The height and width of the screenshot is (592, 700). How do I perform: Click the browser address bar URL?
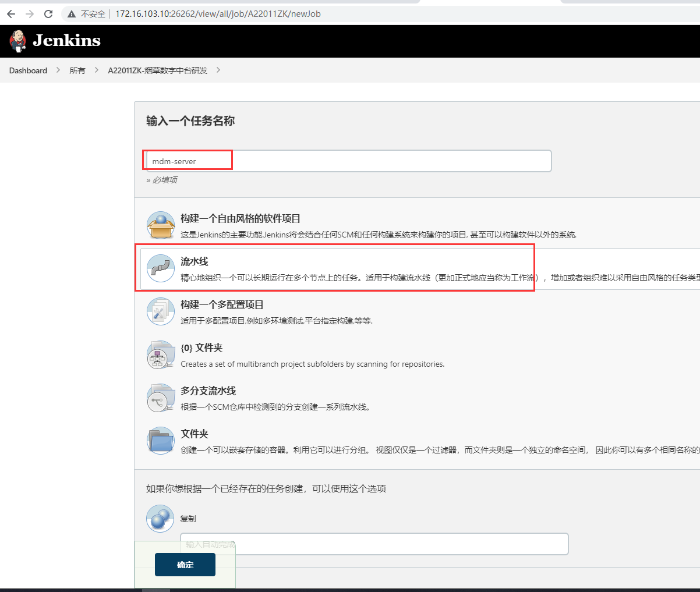218,14
